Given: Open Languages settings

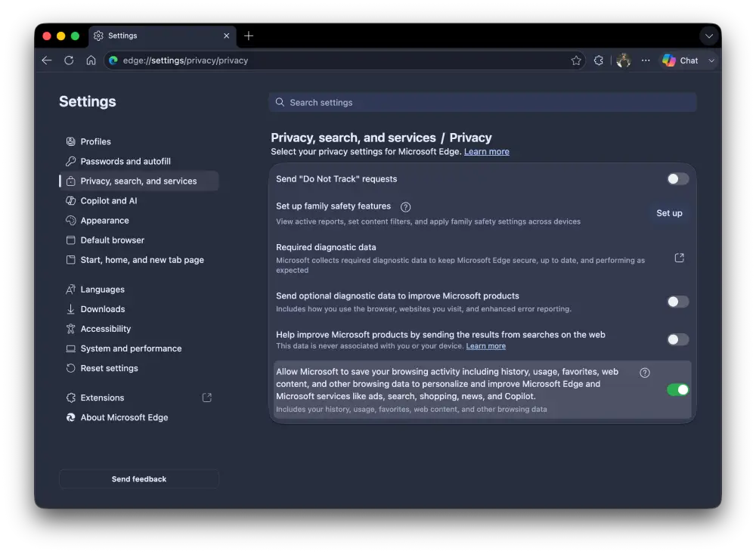Looking at the screenshot, I should (x=139, y=289).
